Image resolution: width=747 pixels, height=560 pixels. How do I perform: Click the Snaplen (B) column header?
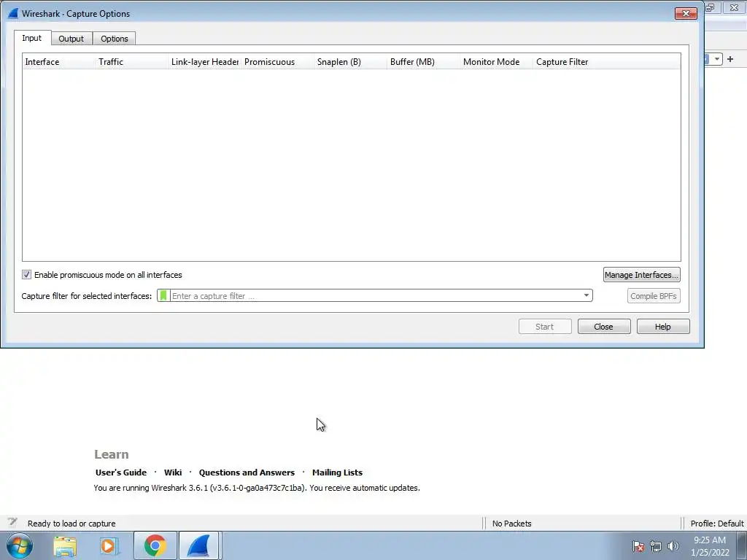click(351, 62)
